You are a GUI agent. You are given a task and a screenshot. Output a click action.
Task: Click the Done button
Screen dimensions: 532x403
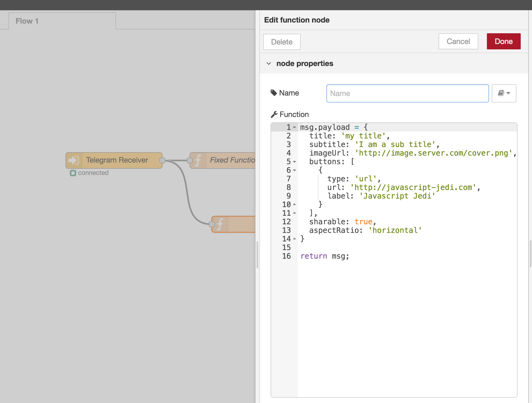[503, 41]
